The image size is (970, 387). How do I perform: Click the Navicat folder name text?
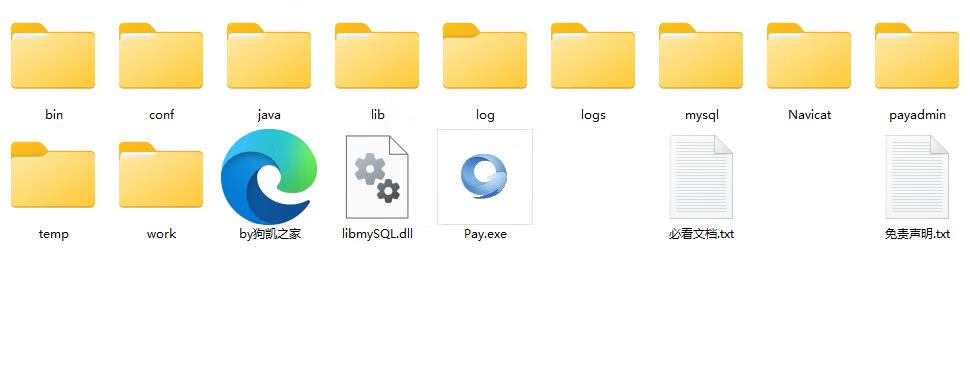coord(809,115)
